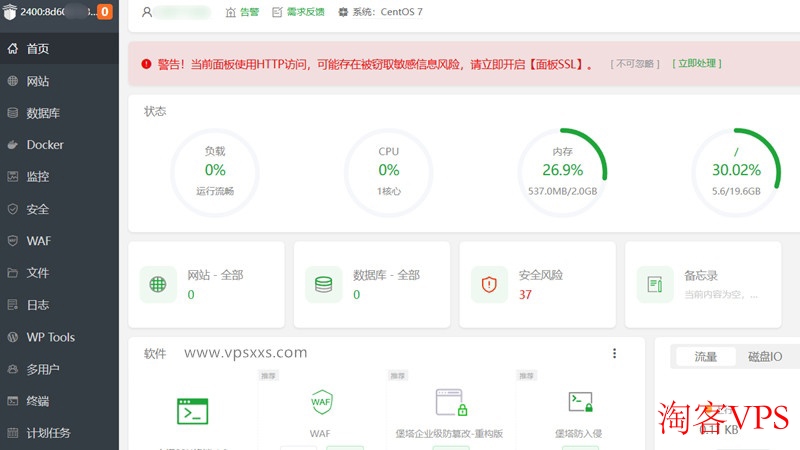This screenshot has height=450, width=800.
Task: Click the 不可忽略 link in warning
Action: coord(635,64)
